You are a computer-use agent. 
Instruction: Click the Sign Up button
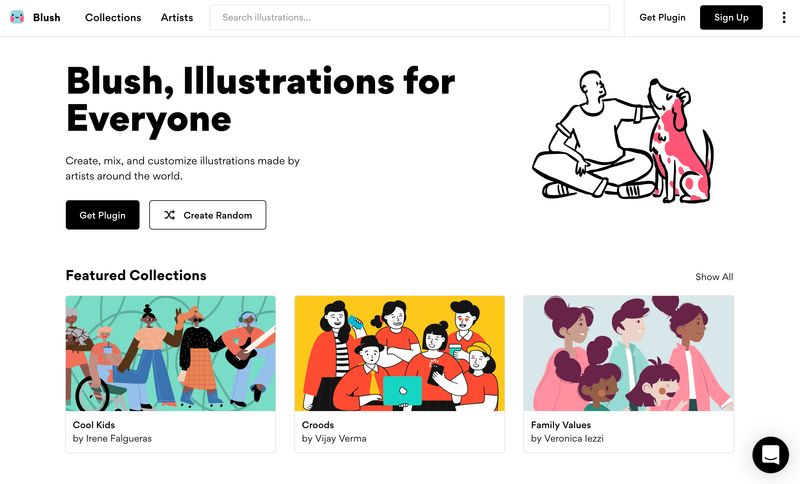pyautogui.click(x=731, y=17)
